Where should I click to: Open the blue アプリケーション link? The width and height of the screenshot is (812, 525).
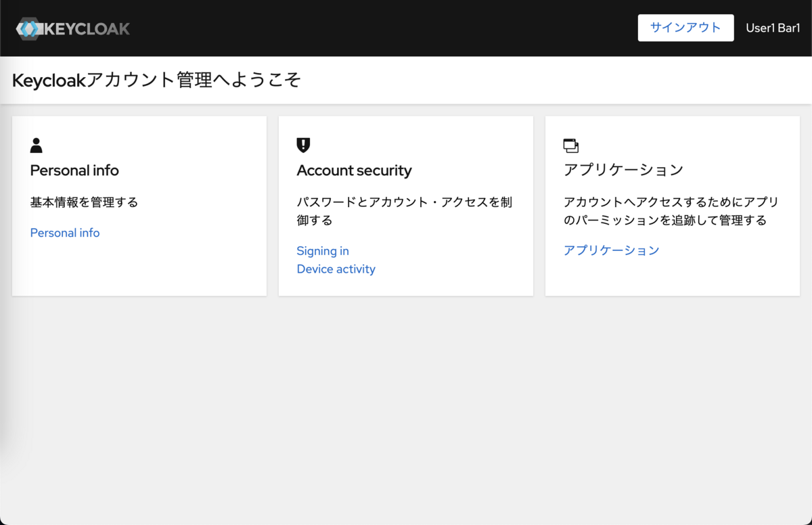[x=611, y=250]
